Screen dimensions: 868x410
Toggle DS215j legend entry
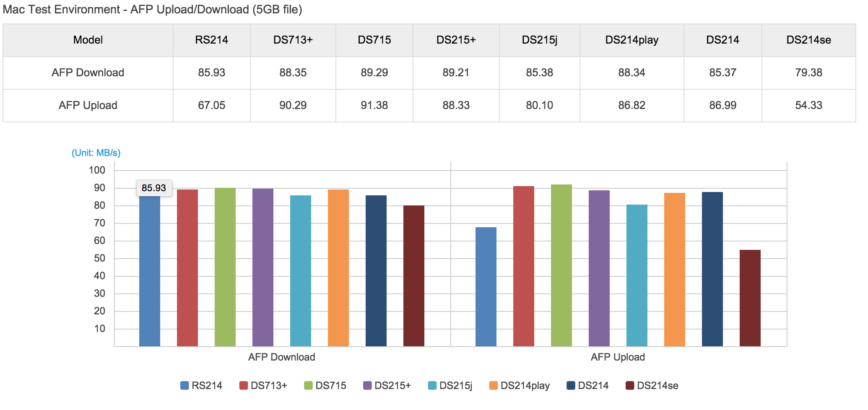click(455, 385)
